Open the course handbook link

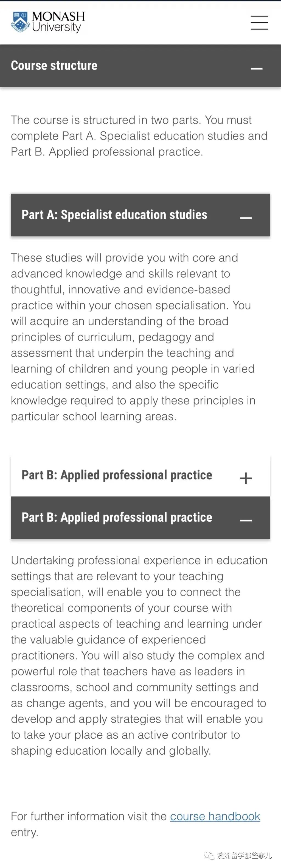(x=215, y=816)
